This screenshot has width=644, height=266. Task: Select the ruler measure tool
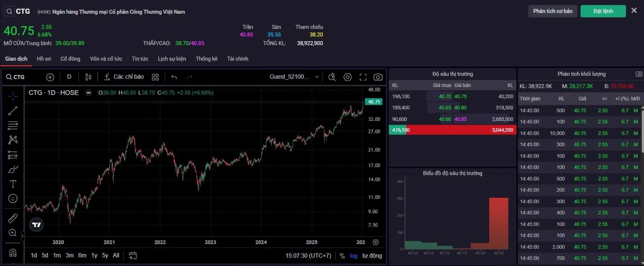pos(13,218)
